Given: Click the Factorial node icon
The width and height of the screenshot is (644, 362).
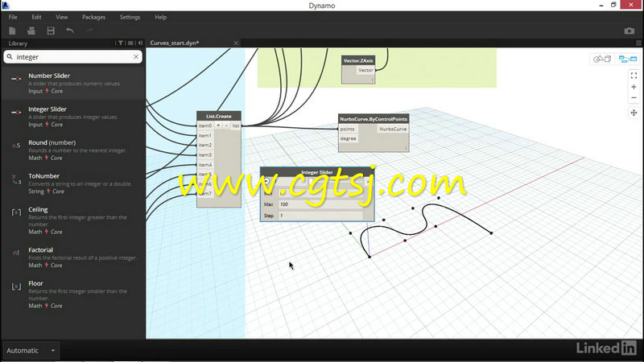Looking at the screenshot, I should 16,253.
